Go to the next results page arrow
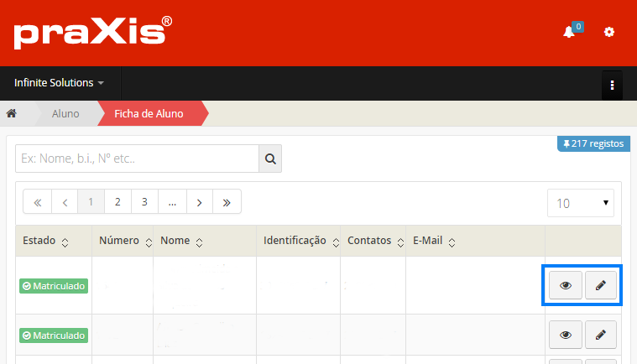637x364 pixels. click(199, 201)
